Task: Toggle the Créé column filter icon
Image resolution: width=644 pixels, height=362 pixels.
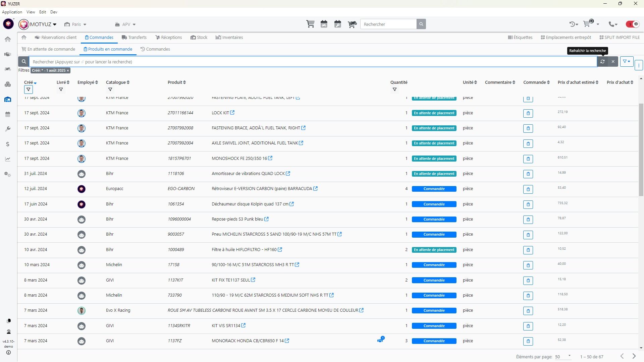Action: (29, 89)
